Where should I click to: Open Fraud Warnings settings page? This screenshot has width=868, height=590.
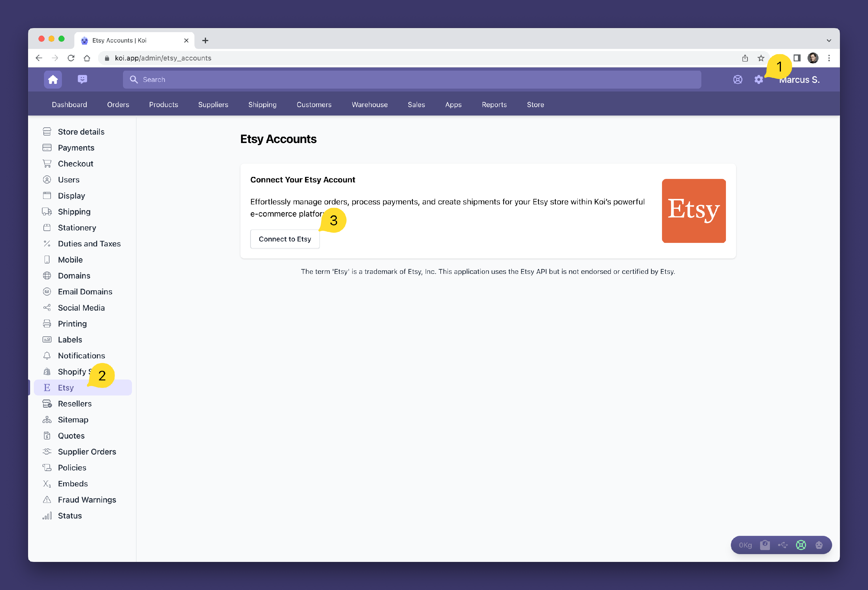(x=87, y=500)
